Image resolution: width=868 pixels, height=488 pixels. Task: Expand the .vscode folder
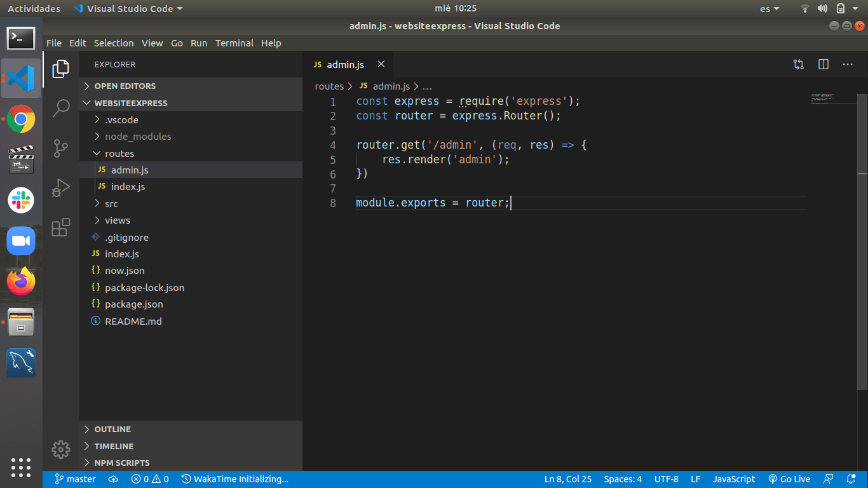191,119
